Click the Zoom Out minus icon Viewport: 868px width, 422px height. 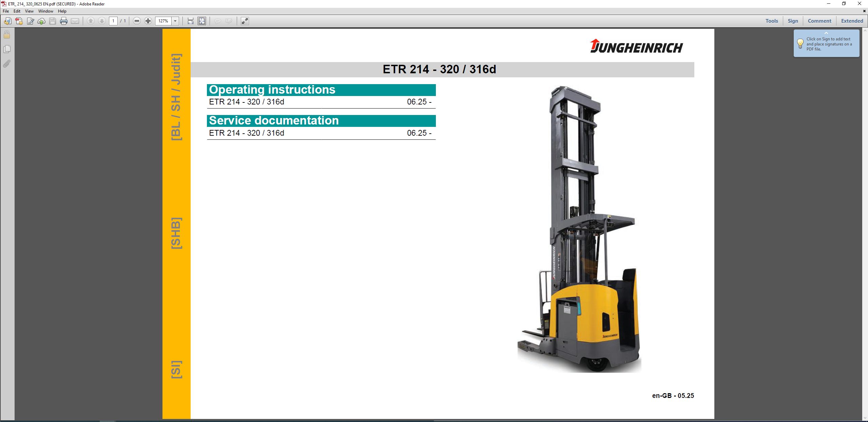click(x=137, y=21)
